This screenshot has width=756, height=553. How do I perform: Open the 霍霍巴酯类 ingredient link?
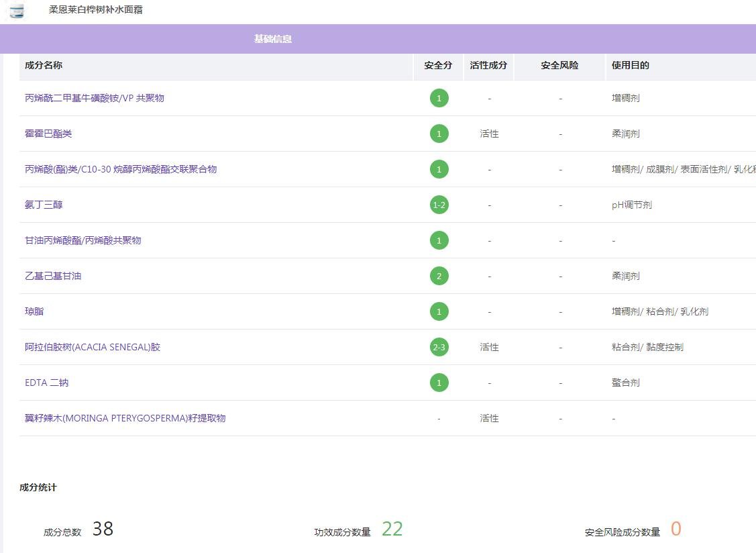[x=48, y=134]
